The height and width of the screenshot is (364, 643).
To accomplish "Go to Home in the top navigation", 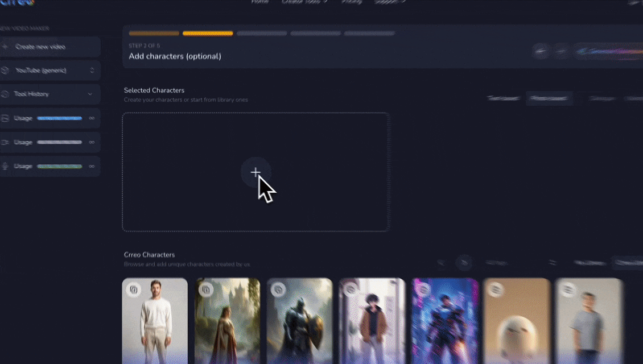I will pyautogui.click(x=260, y=2).
